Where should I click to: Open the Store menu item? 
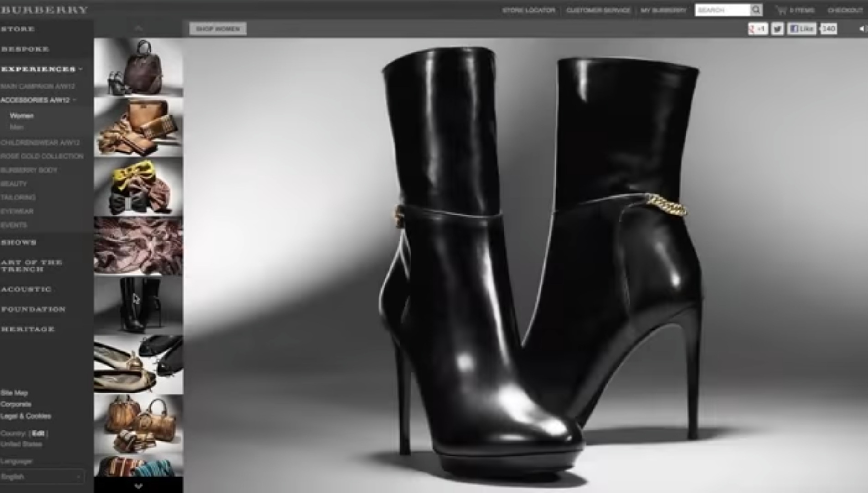coord(18,29)
